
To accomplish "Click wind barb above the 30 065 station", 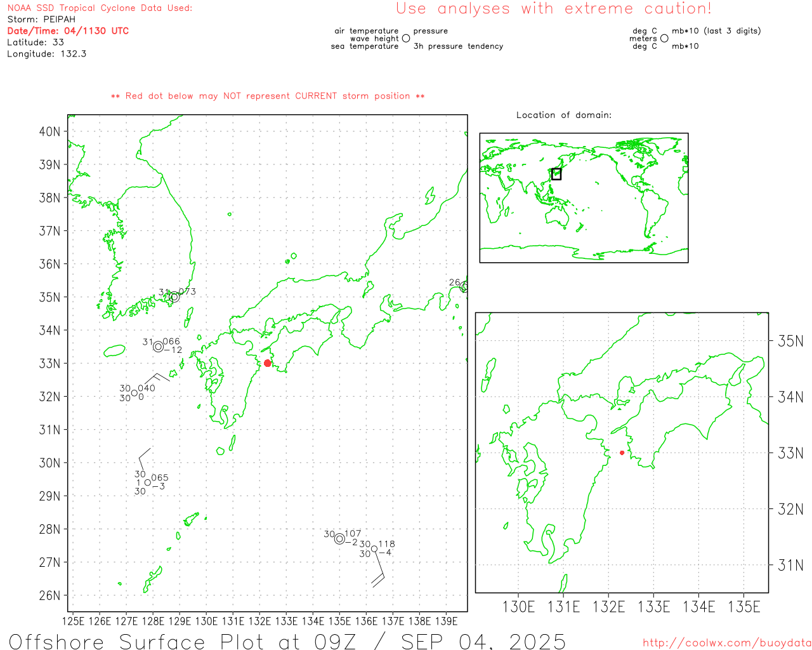I will 145,458.
